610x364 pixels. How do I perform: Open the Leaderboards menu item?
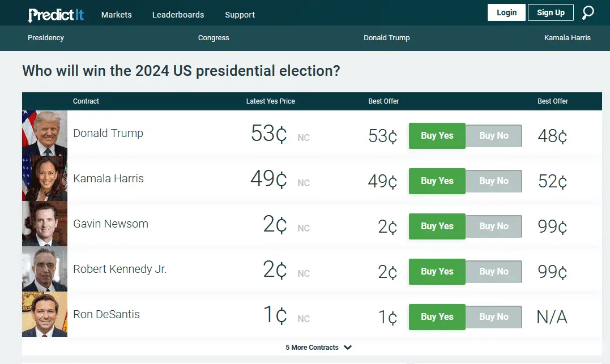pyautogui.click(x=178, y=15)
